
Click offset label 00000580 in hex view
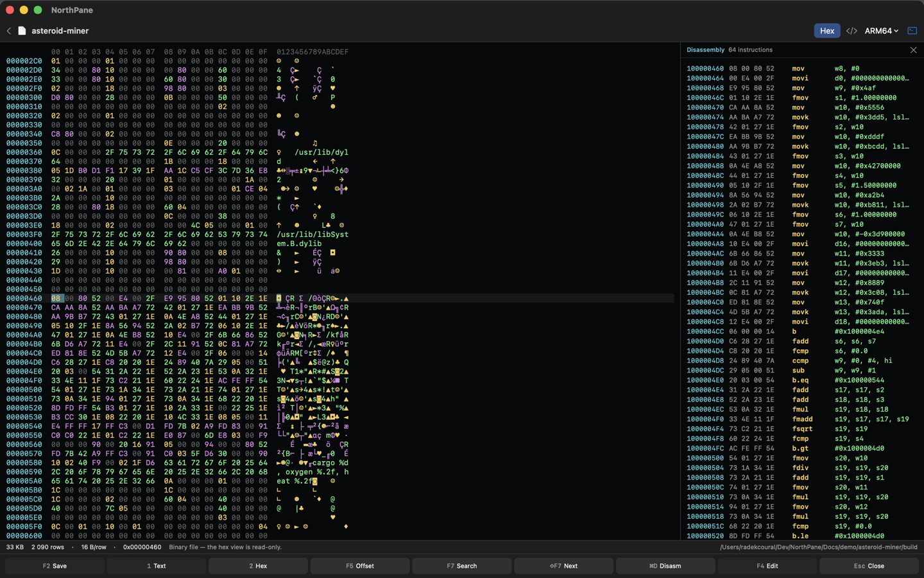click(x=24, y=462)
